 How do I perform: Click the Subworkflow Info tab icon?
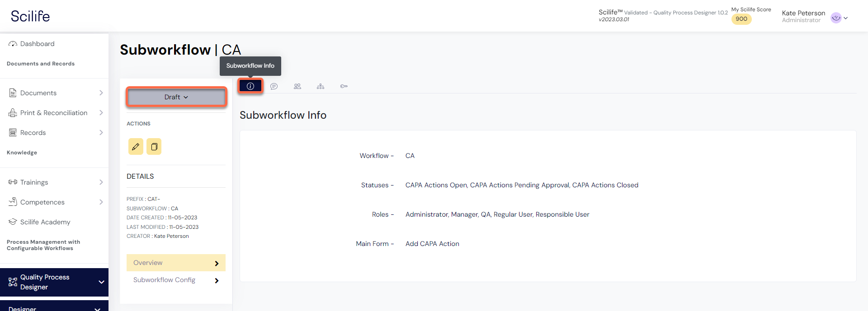pyautogui.click(x=250, y=86)
